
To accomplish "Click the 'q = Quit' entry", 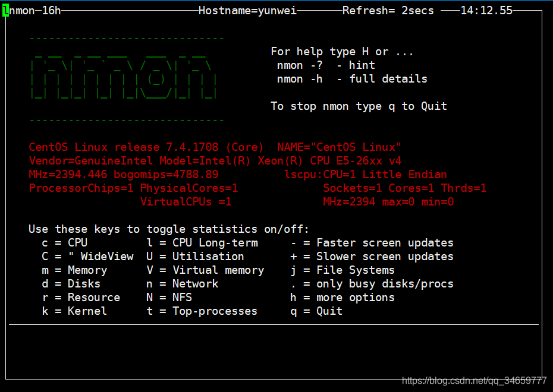I will [x=316, y=311].
